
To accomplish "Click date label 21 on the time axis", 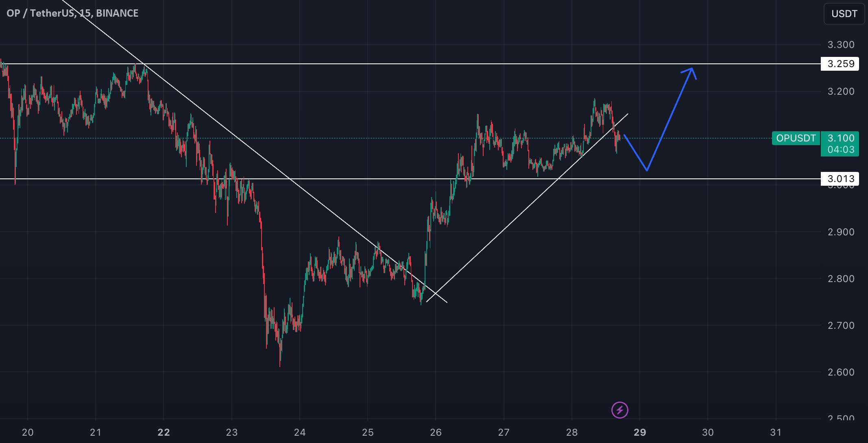I will click(96, 432).
